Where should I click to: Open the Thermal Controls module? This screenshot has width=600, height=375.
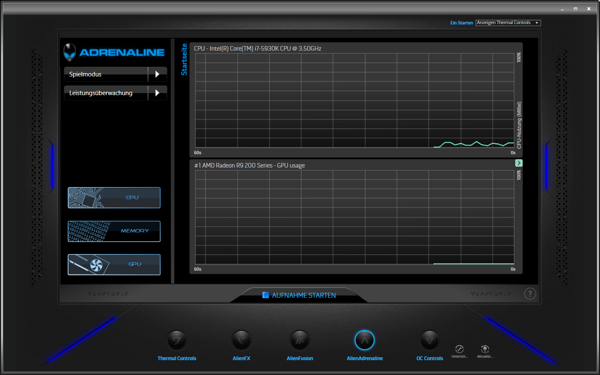click(x=176, y=340)
